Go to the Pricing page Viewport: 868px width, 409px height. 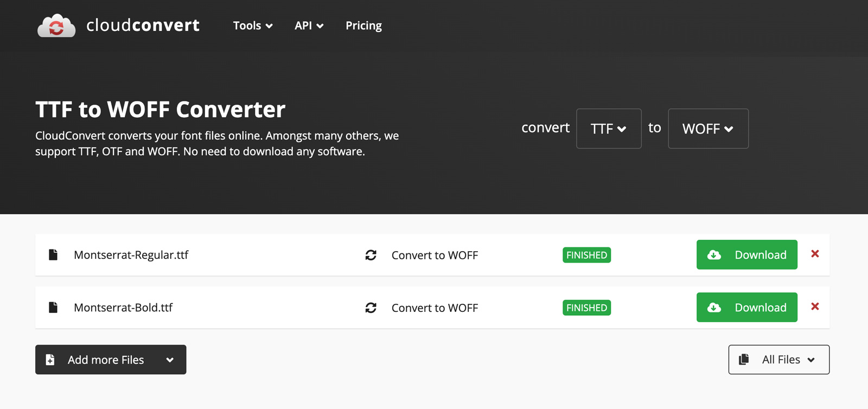pos(363,25)
